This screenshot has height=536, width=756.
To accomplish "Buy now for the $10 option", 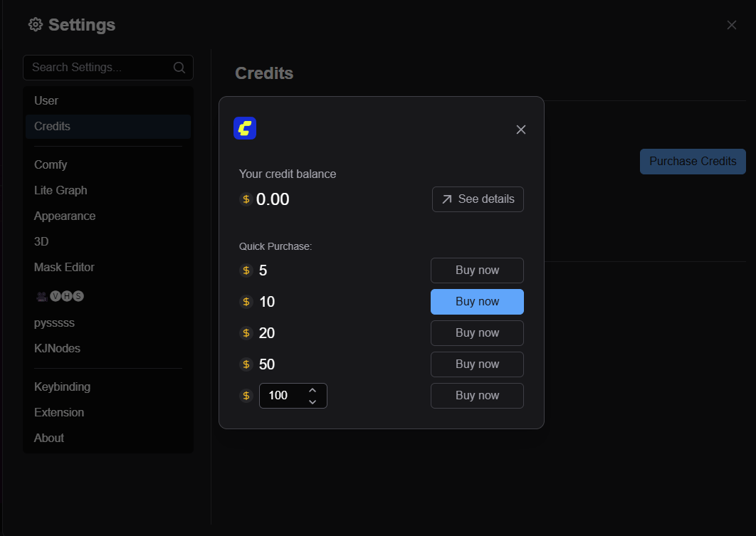I will click(477, 301).
